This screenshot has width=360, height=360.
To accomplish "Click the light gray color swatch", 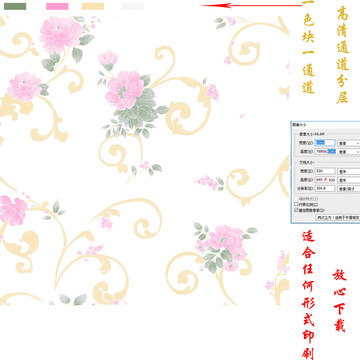I will pyautogui.click(x=132, y=6).
